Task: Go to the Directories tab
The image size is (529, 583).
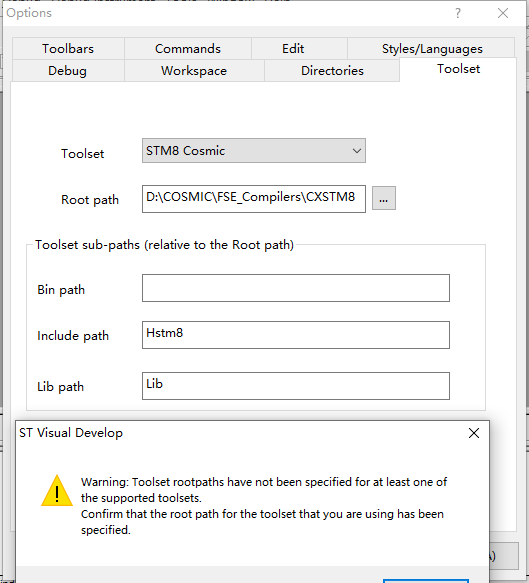Action: tap(332, 71)
